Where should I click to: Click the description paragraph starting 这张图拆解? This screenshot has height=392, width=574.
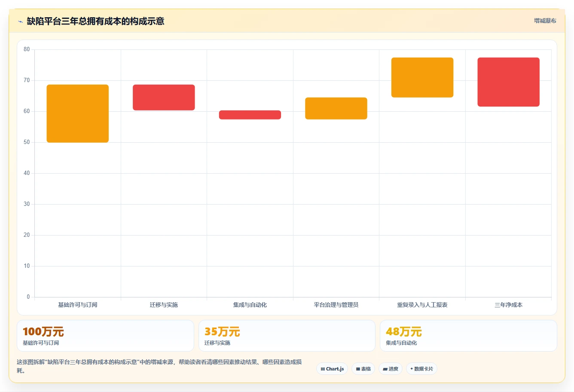coord(159,366)
